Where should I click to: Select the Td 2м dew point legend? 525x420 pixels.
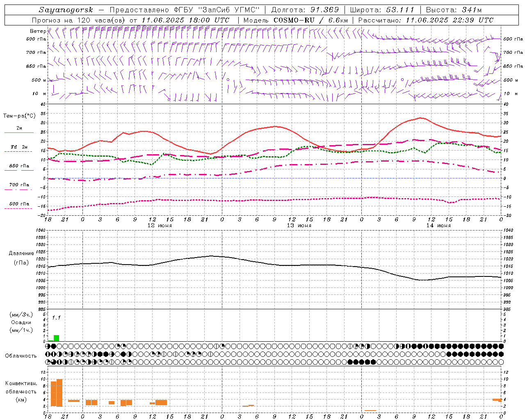click(19, 147)
